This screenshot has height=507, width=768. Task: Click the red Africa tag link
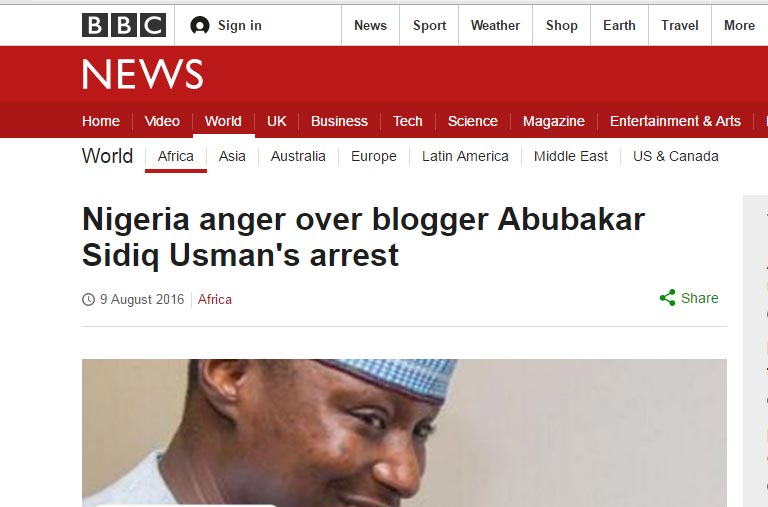coord(215,299)
